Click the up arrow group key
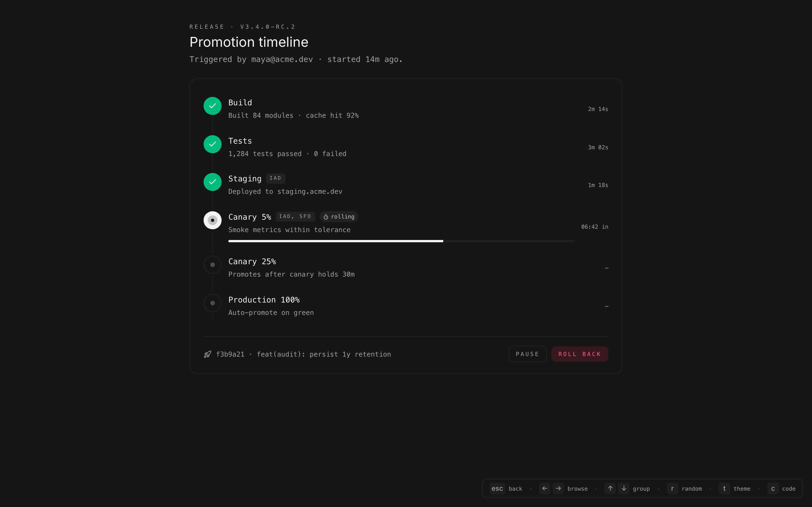 (610, 489)
